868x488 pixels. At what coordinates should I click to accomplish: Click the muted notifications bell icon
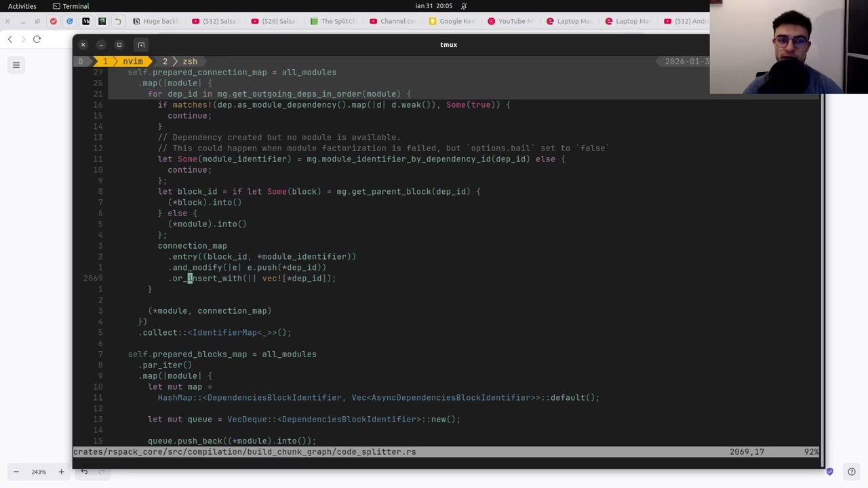tap(464, 6)
